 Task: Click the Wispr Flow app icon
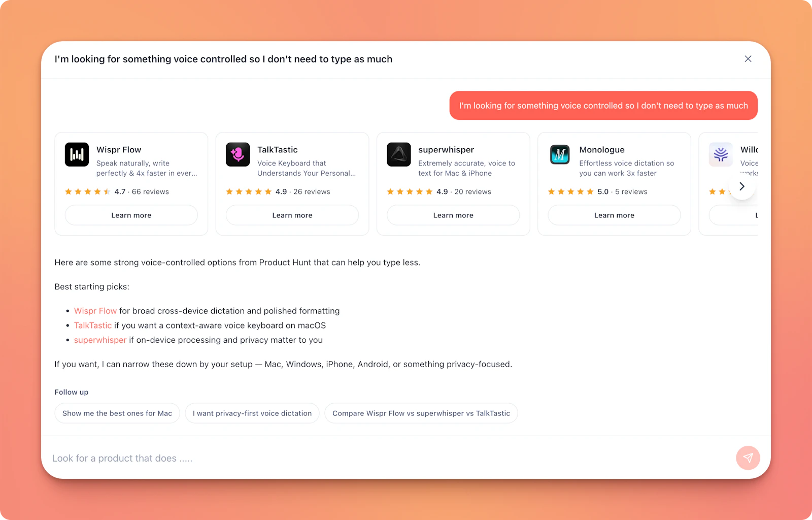(x=77, y=155)
